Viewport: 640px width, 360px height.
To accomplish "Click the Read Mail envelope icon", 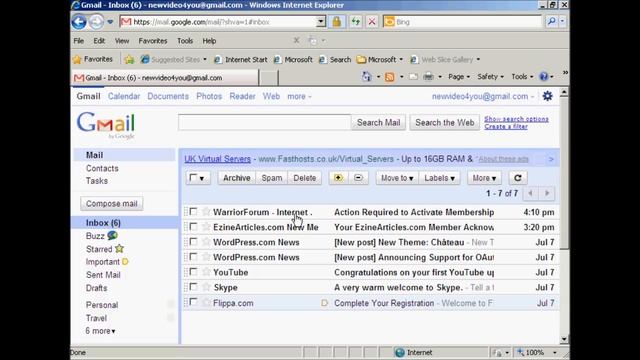I will [413, 77].
